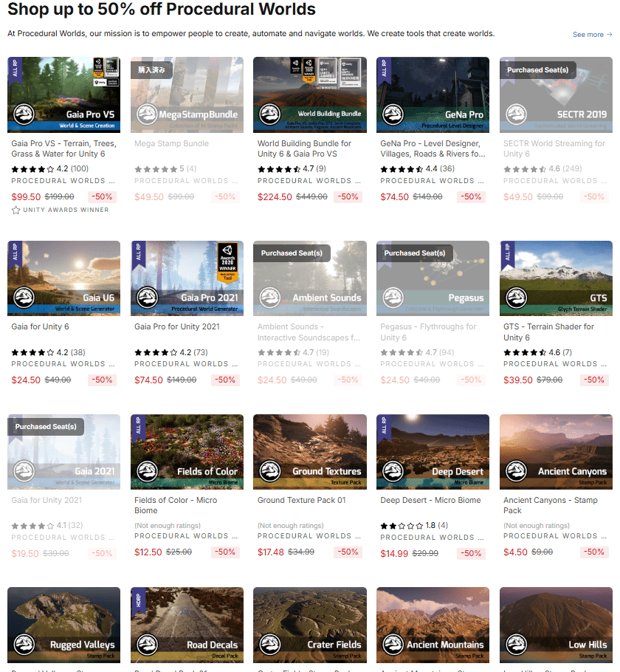Click Ground Texture Pack 01 title
This screenshot has height=672, width=620.
click(301, 500)
